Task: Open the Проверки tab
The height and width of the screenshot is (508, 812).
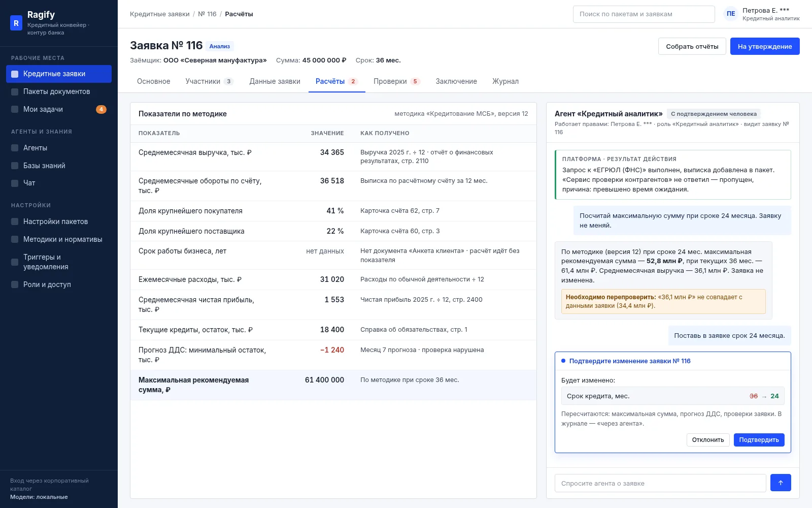Action: [x=397, y=81]
